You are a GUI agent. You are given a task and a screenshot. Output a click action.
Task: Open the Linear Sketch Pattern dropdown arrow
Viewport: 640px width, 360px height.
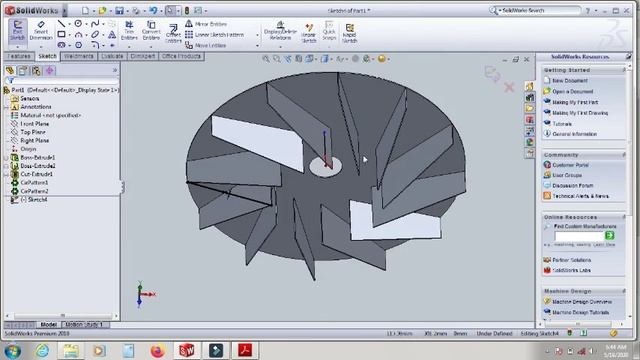(257, 35)
